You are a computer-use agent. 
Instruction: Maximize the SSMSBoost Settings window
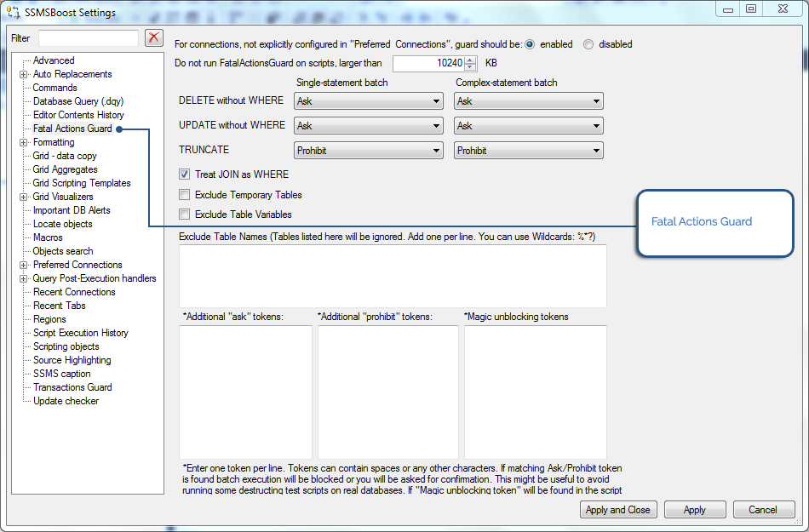point(751,9)
